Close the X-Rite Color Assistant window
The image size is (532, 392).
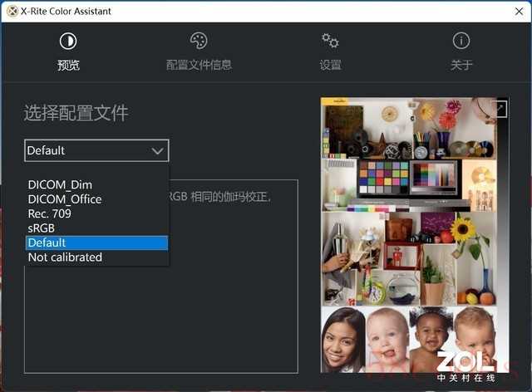[519, 12]
